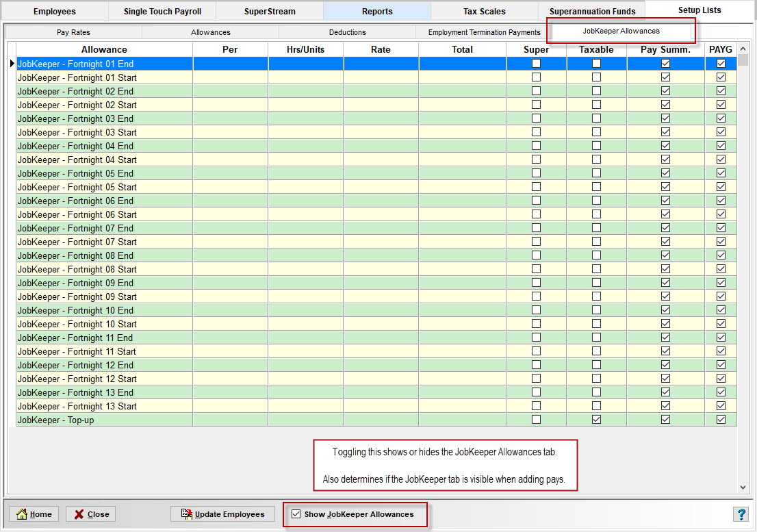Click the Super column header
Viewport: 757px width, 532px height.
[x=537, y=50]
